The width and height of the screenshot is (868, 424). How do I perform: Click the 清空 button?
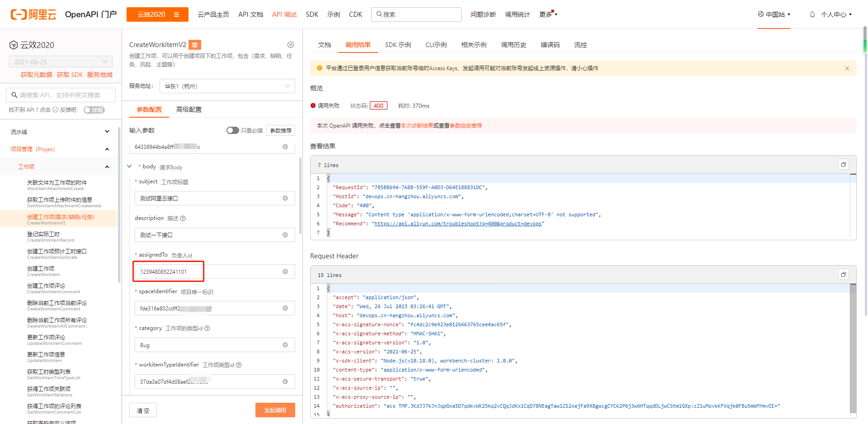(x=143, y=410)
